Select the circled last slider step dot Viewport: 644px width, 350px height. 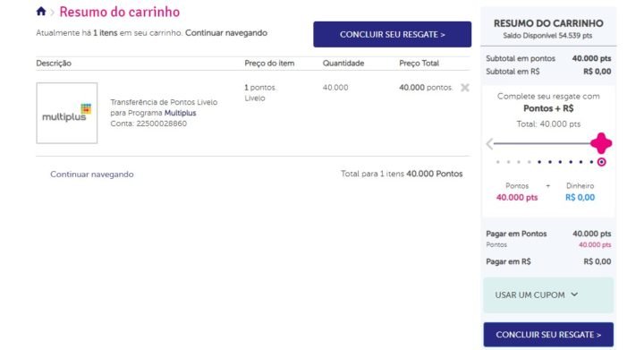(x=601, y=162)
